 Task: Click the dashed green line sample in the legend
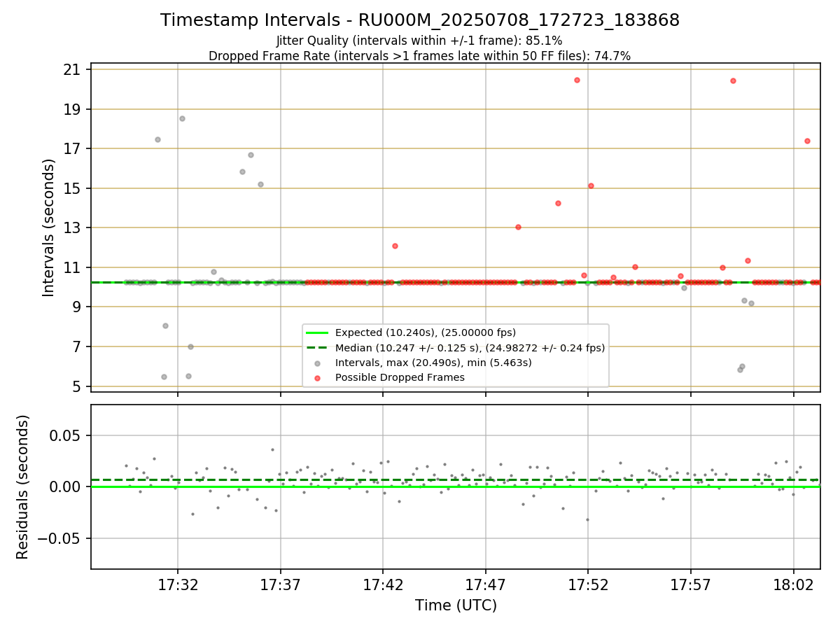point(318,348)
